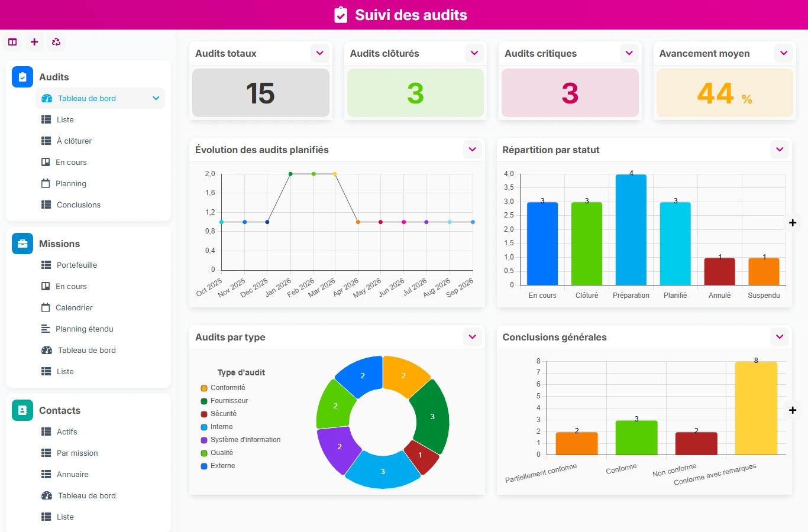Click the Missions briefcase icon
Image resolution: width=808 pixels, height=532 pixels.
[x=22, y=244]
